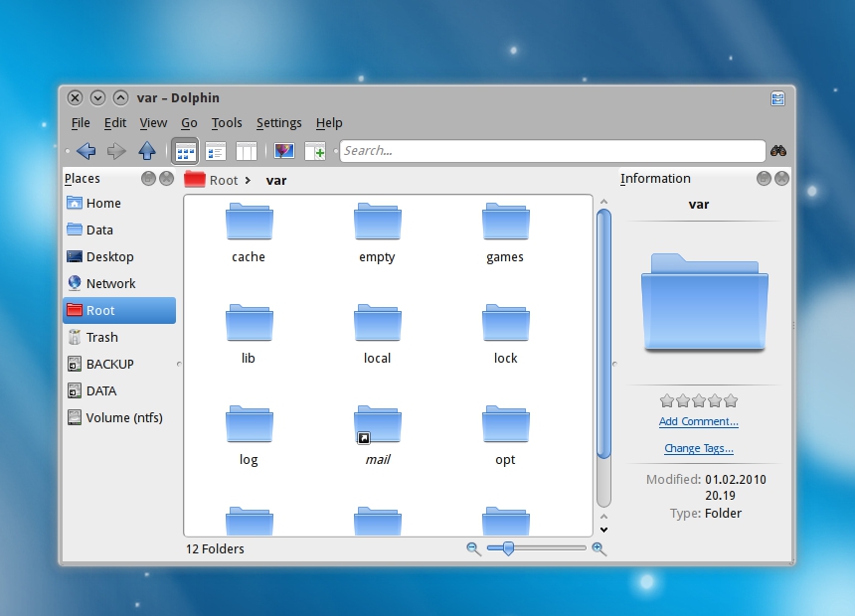Expand breadcrumb arrow after Root
The width and height of the screenshot is (855, 616).
point(249,181)
